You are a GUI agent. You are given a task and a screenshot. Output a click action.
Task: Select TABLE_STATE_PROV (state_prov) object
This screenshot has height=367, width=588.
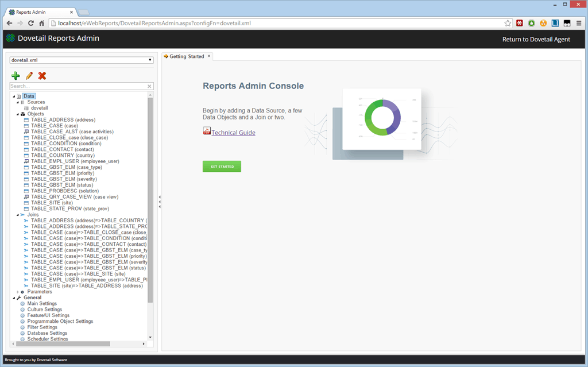tap(70, 208)
